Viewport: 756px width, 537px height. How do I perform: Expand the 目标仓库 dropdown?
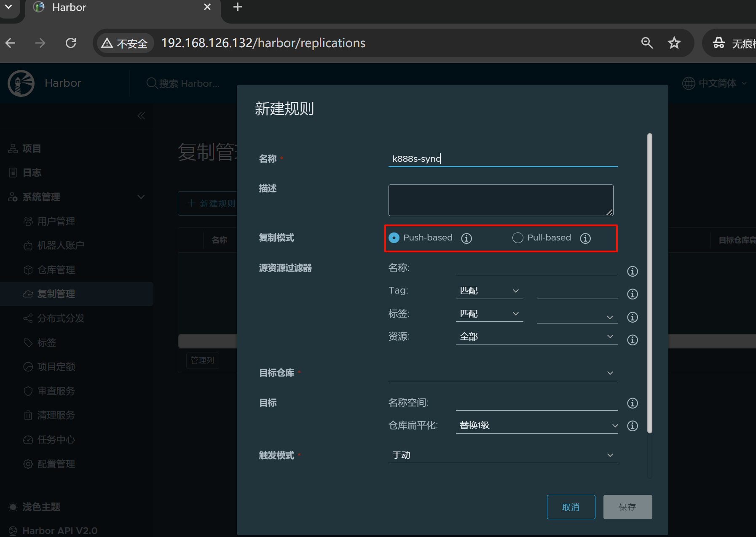502,373
